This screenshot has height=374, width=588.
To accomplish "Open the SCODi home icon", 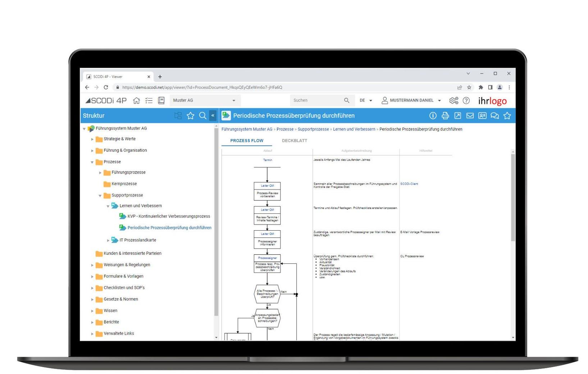I will pyautogui.click(x=136, y=101).
